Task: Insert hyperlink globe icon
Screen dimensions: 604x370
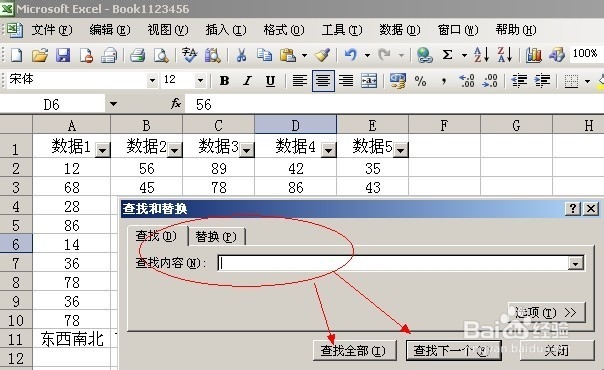Action: (424, 55)
